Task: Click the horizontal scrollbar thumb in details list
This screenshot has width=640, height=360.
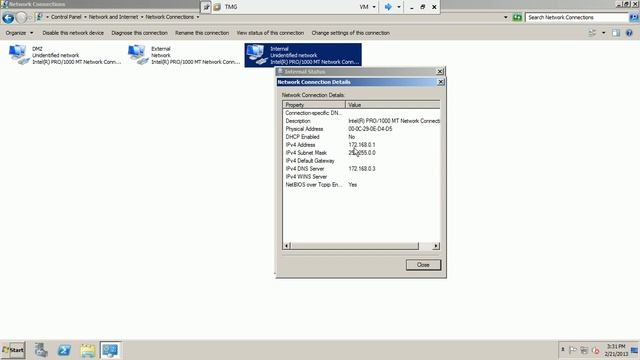Action: click(355, 246)
